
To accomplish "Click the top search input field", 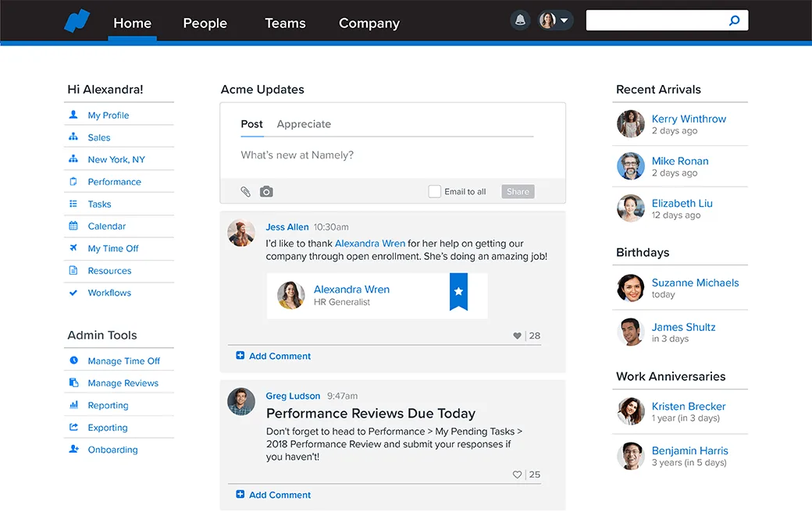I will tap(656, 21).
